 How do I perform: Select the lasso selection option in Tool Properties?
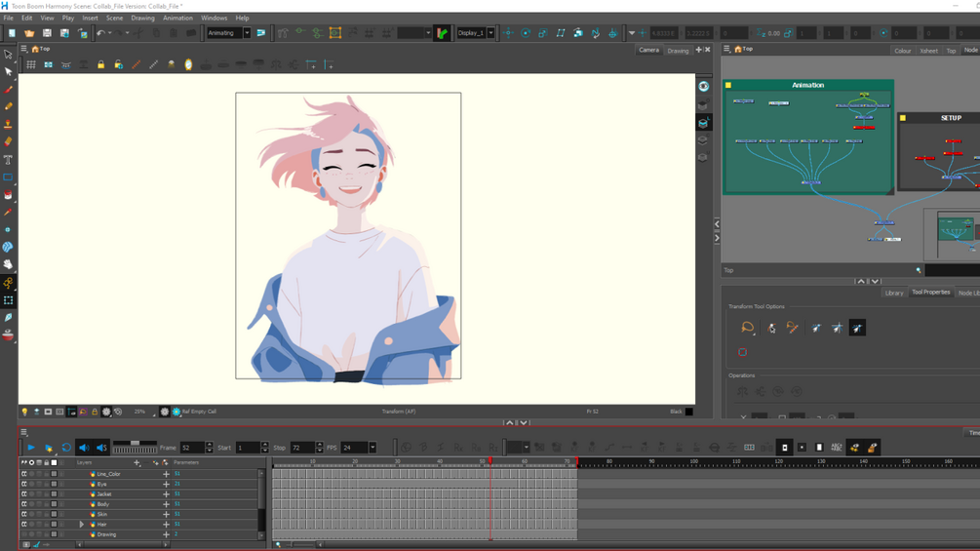747,328
